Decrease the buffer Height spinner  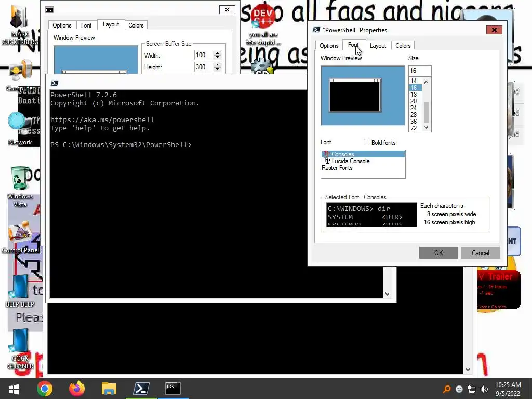[x=218, y=69]
